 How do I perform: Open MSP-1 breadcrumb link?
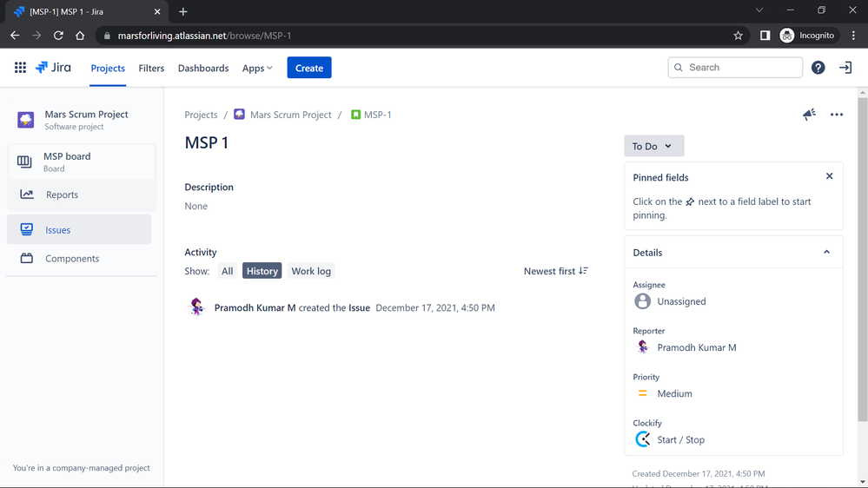pos(378,115)
